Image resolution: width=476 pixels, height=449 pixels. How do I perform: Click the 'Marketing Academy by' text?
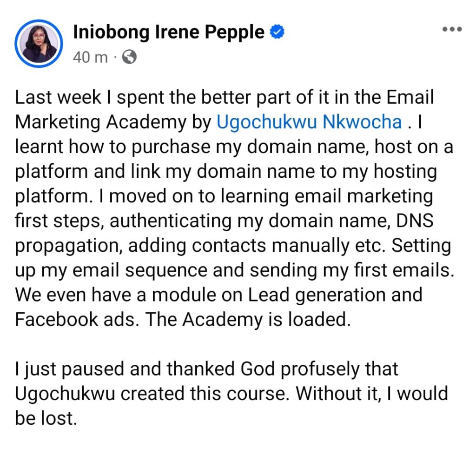(x=113, y=122)
